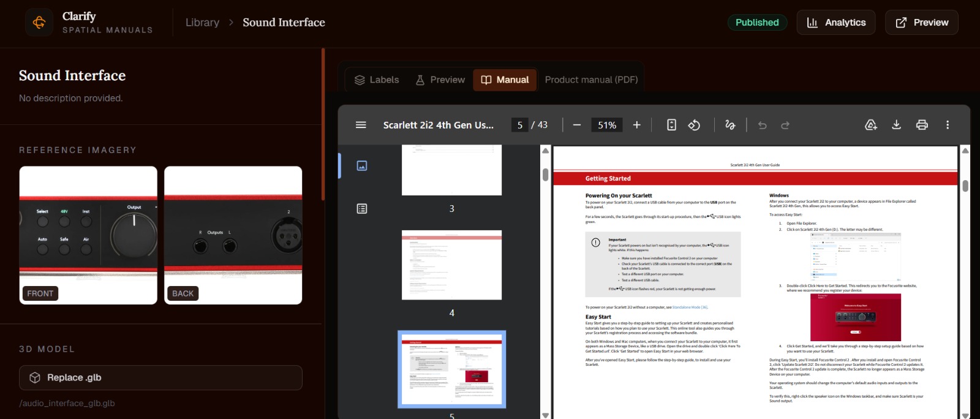Zoom out the PDF viewer
This screenshot has height=419, width=980.
pos(576,125)
